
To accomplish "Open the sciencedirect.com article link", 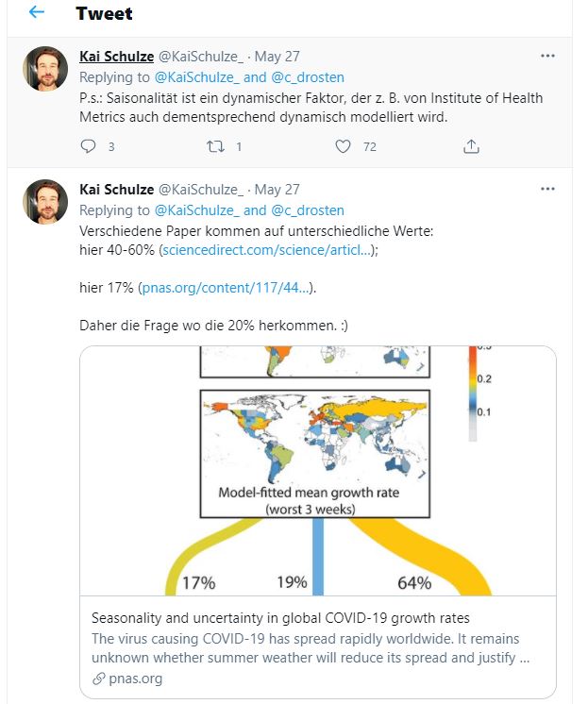I will pyautogui.click(x=268, y=250).
